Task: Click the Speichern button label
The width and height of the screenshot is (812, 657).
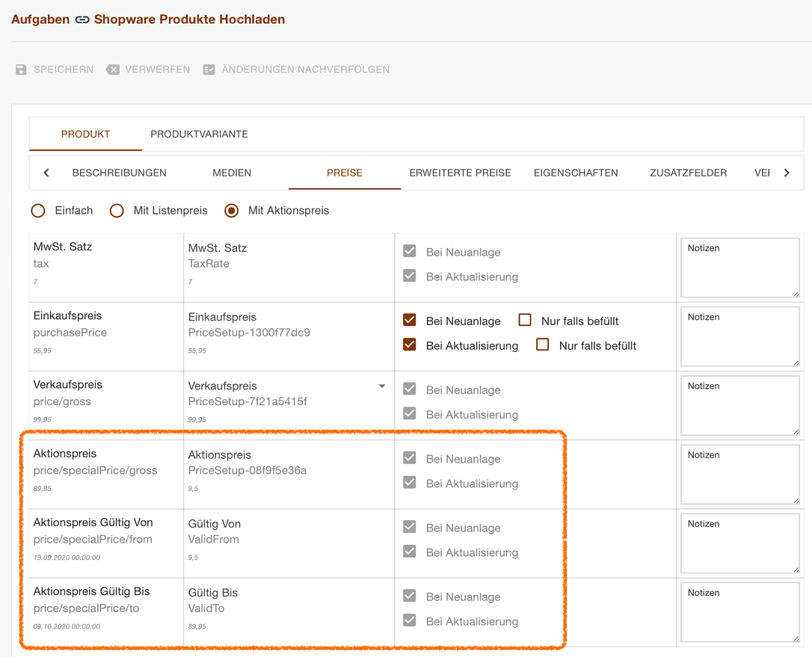Action: (64, 70)
